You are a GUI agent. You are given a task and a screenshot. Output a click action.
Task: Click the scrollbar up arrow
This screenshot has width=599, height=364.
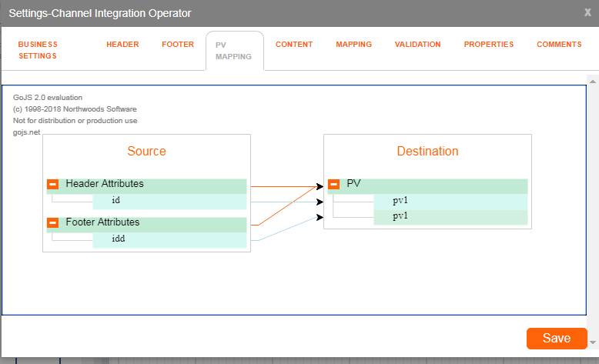[592, 81]
